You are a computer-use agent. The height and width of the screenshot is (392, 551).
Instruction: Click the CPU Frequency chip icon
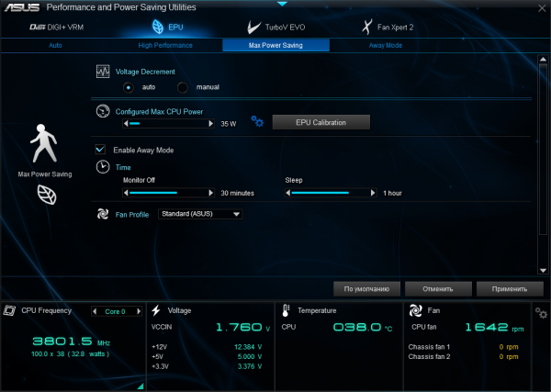point(9,310)
